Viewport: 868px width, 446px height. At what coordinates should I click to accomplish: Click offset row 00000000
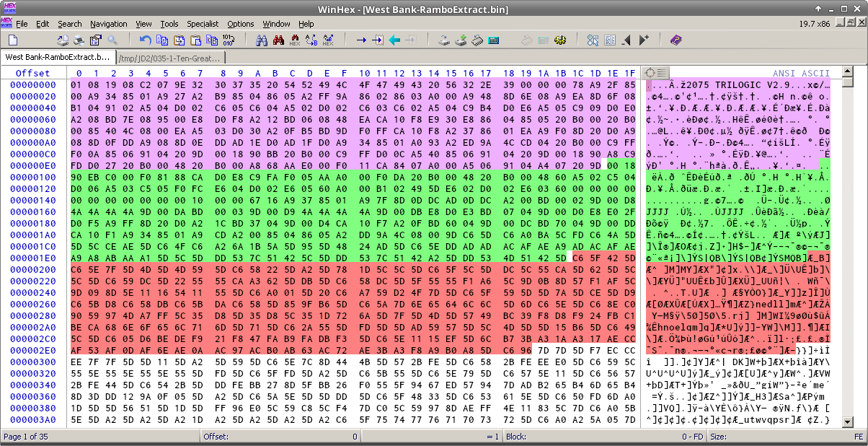coord(33,84)
